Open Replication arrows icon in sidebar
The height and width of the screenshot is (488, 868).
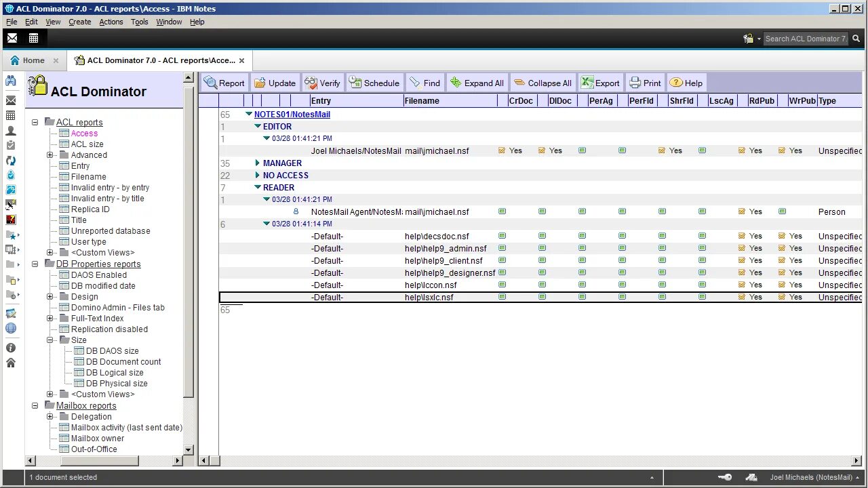(11, 161)
